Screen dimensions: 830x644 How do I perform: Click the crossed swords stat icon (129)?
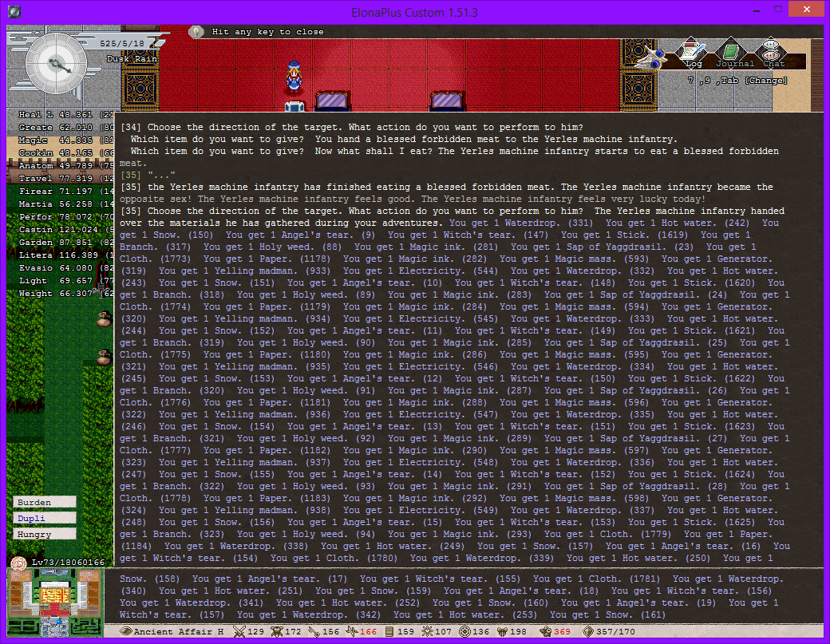tap(239, 630)
